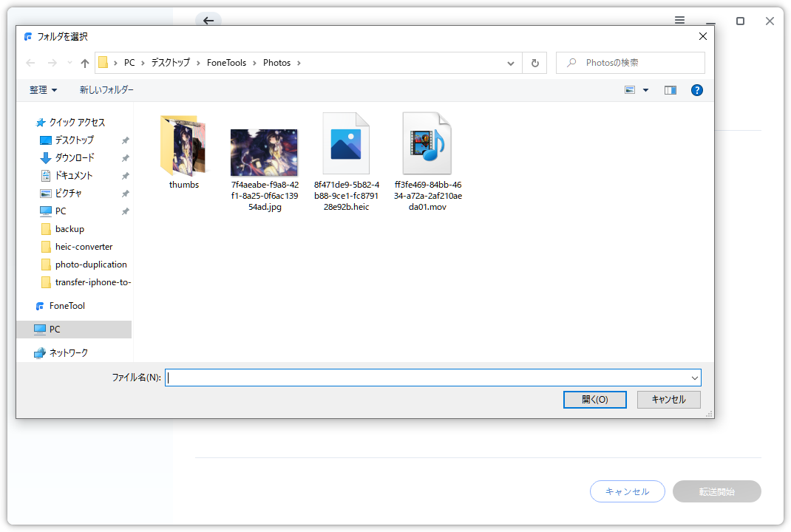The width and height of the screenshot is (791, 532).
Task: Click the ファイル名 text input field
Action: click(x=429, y=378)
